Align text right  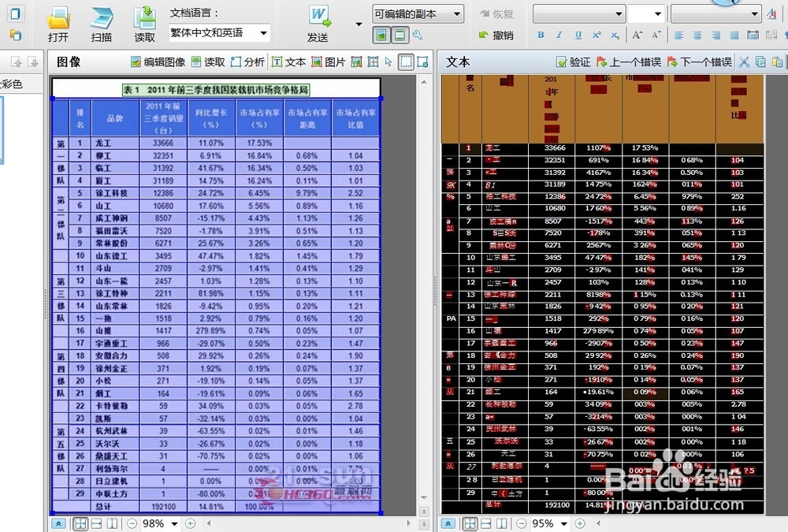pyautogui.click(x=716, y=35)
